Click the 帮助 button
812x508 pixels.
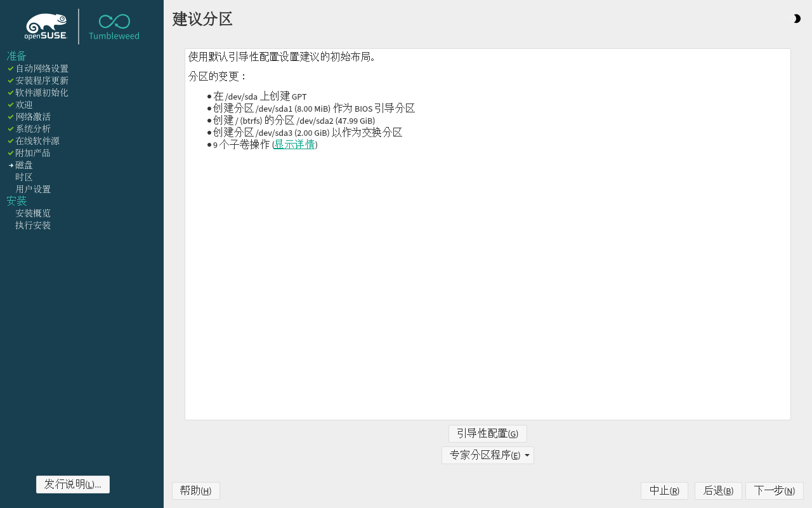click(195, 490)
